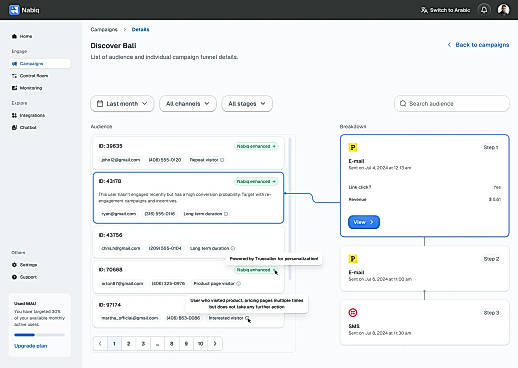Click the Used MAU progress bar
This screenshot has height=368, width=518.
point(39,335)
